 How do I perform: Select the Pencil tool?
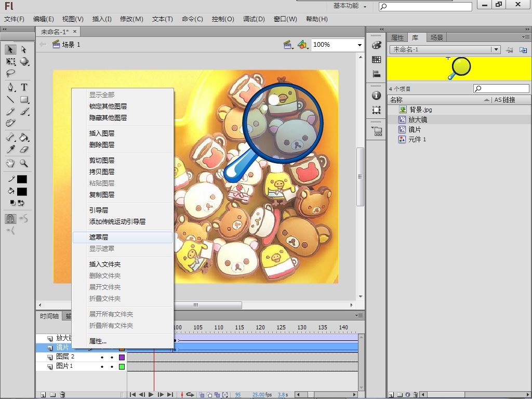click(x=10, y=111)
